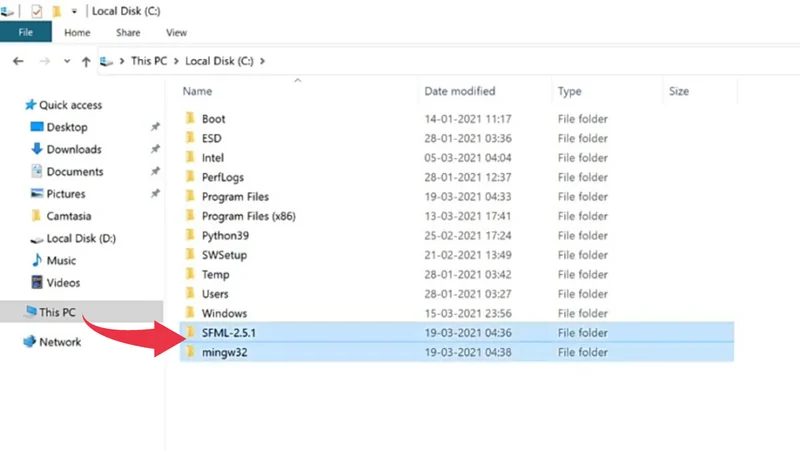Go up one level with Up arrow
800x450 pixels.
click(86, 61)
